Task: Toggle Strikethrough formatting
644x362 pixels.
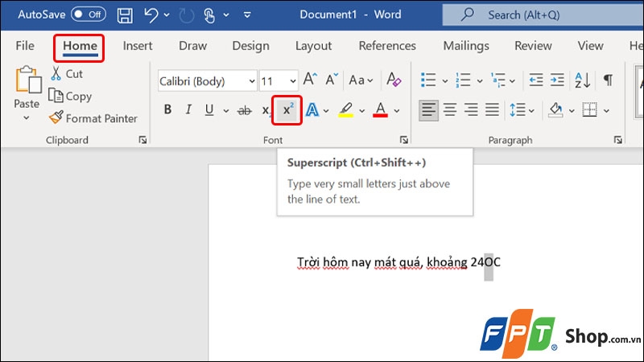Action: [x=245, y=110]
